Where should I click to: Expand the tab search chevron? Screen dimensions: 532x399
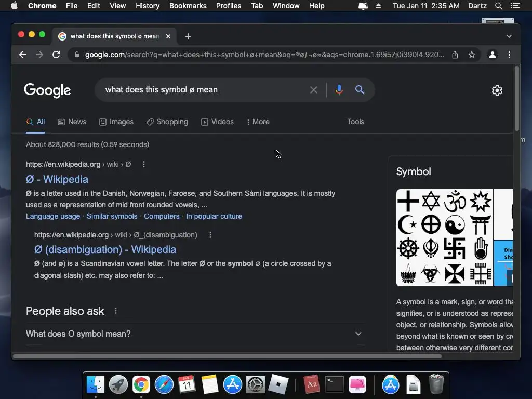coord(509,36)
